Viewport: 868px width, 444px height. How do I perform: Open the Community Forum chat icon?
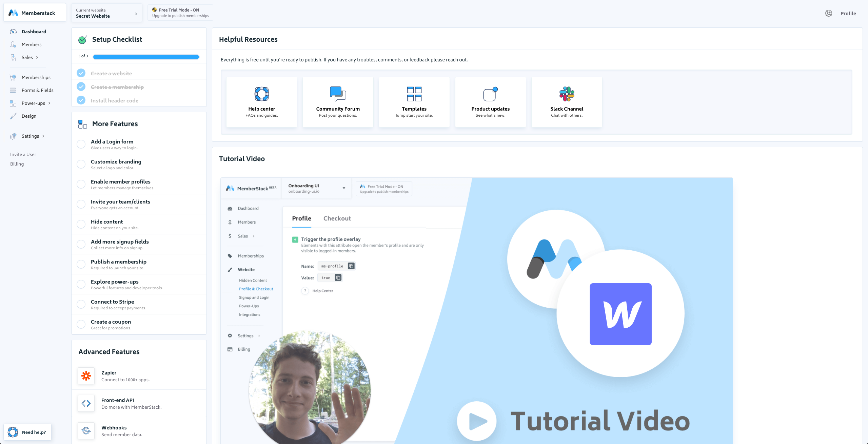pyautogui.click(x=338, y=94)
